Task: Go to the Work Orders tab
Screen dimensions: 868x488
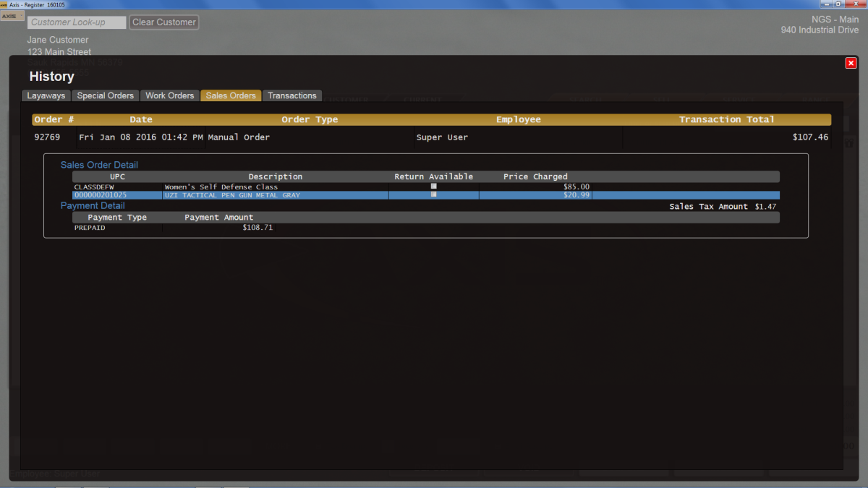Action: pyautogui.click(x=170, y=95)
